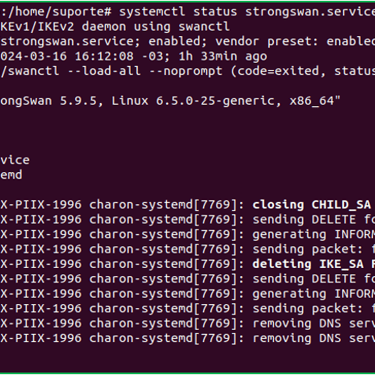Click the bold 'closing CHILD_SA' log entry
The image size is (375, 375).
(312, 205)
